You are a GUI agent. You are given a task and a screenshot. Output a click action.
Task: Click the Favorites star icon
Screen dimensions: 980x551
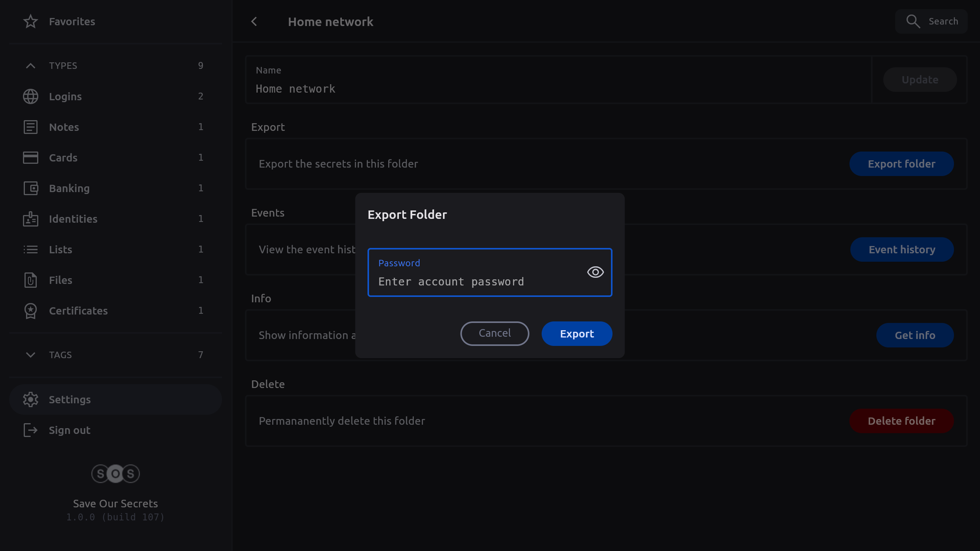pyautogui.click(x=31, y=22)
